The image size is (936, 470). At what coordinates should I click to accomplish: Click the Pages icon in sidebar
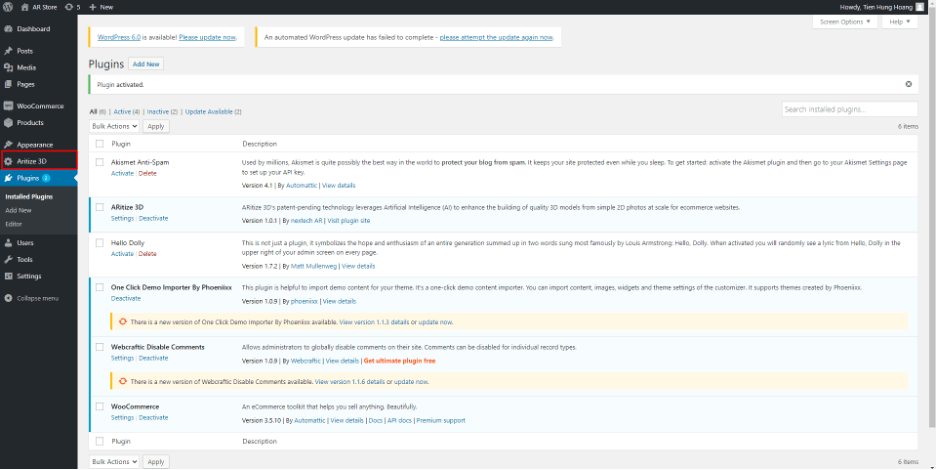pyautogui.click(x=8, y=84)
